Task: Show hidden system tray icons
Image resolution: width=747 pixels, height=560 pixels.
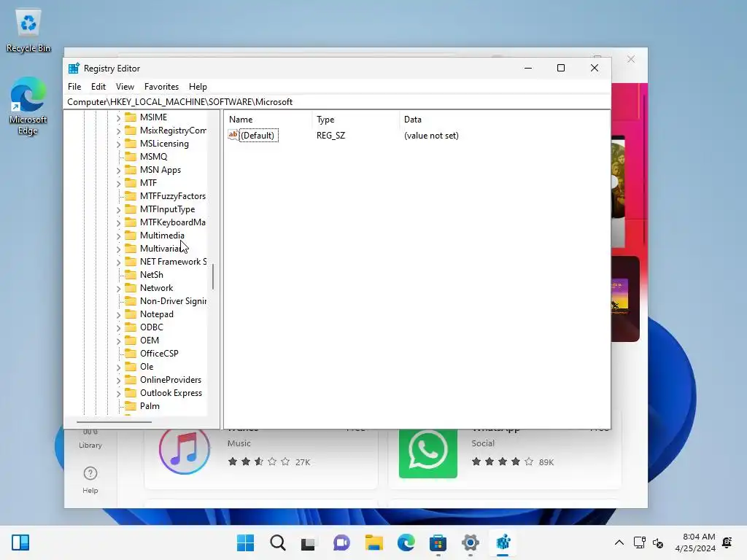Action: (619, 542)
